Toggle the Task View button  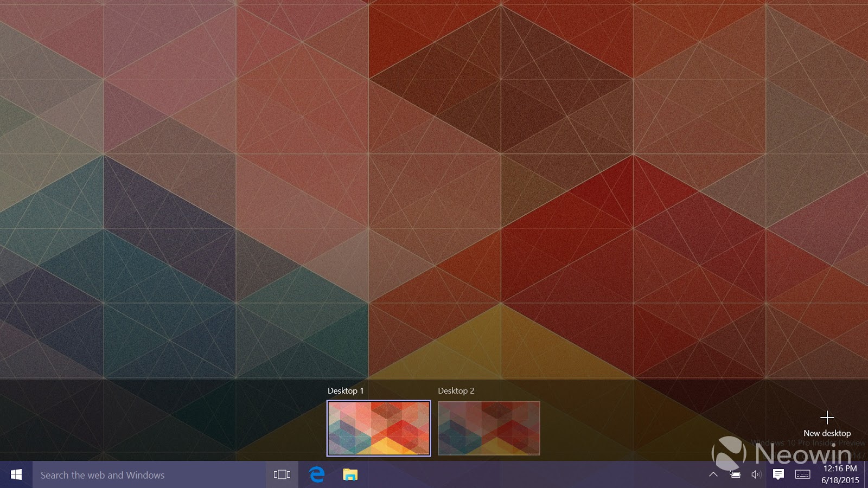pos(282,475)
